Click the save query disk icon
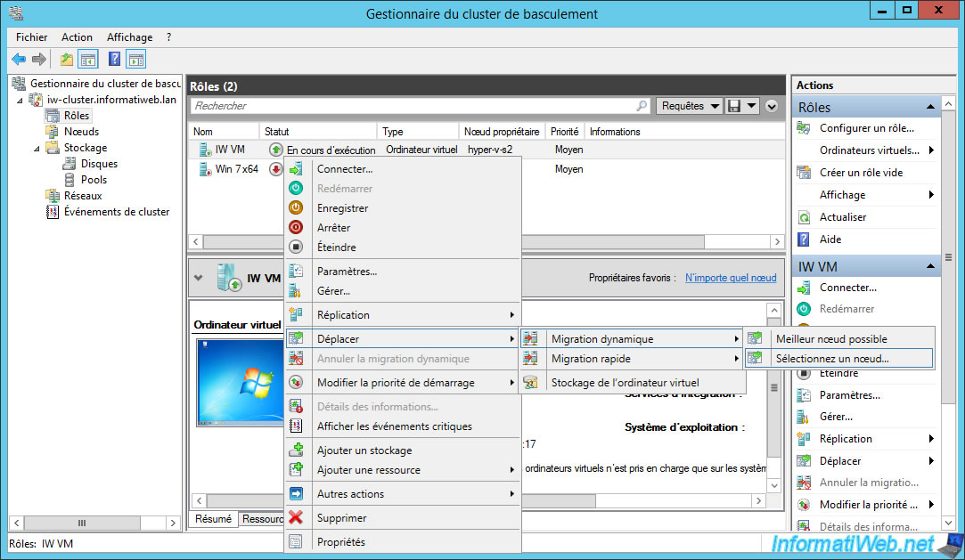Image resolution: width=965 pixels, height=560 pixels. click(735, 106)
